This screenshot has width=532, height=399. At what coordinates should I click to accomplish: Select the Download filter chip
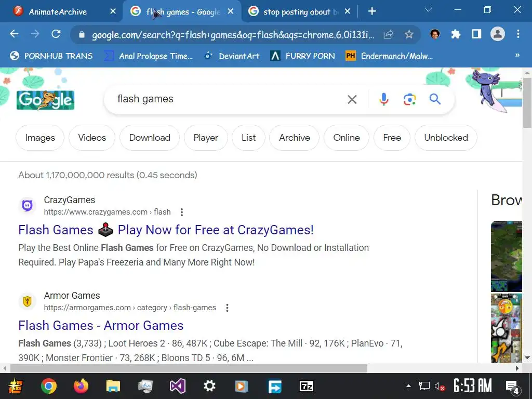coord(150,138)
